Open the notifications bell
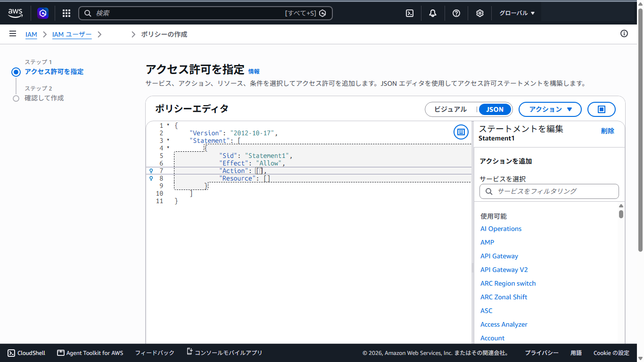 [433, 13]
